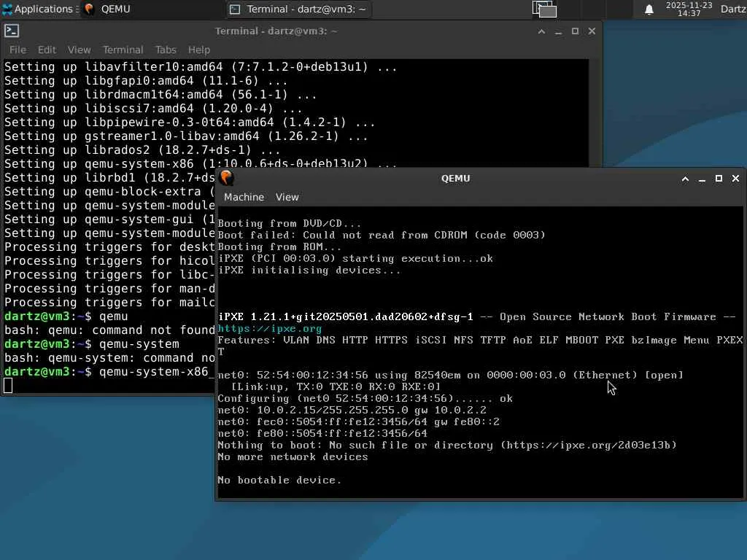
Task: Click the terminal cursor block at prompt
Action: pos(8,385)
